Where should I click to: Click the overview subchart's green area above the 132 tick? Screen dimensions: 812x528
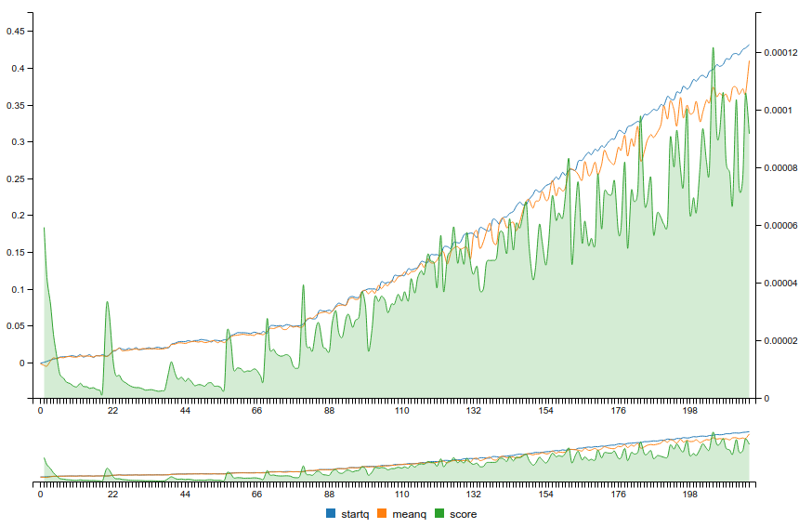474,470
